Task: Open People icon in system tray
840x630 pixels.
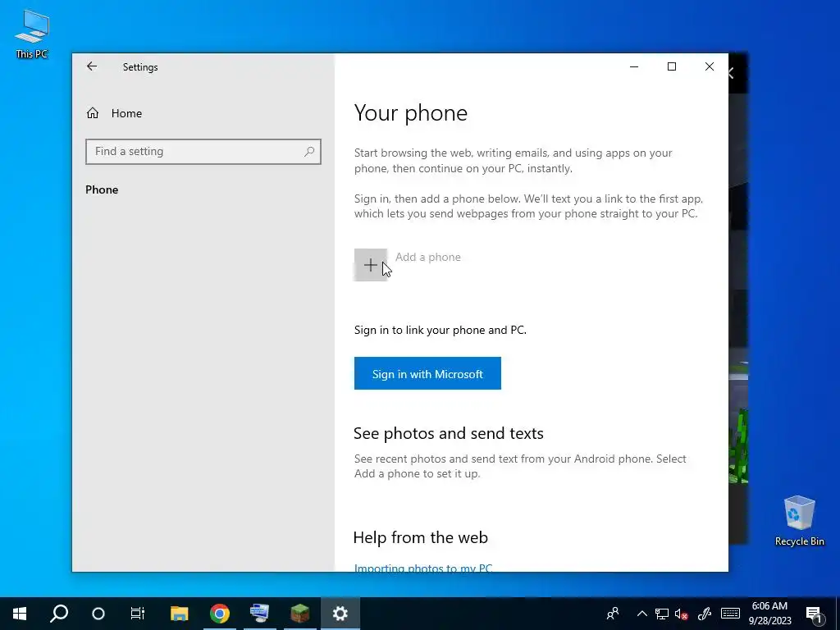Action: [x=613, y=614]
